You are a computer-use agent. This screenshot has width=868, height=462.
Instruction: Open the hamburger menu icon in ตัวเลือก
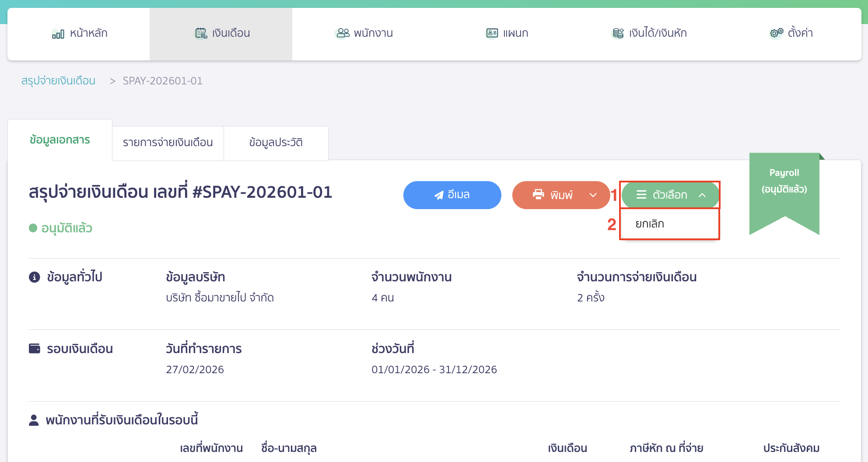642,195
